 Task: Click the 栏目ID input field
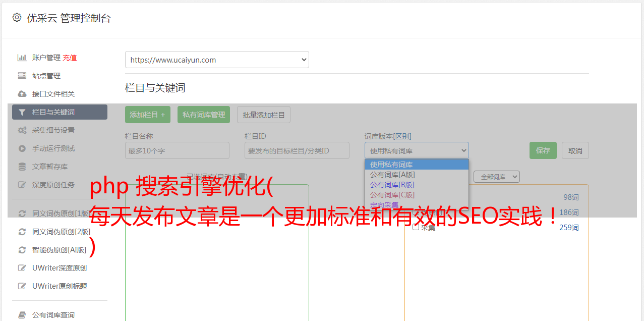[297, 150]
